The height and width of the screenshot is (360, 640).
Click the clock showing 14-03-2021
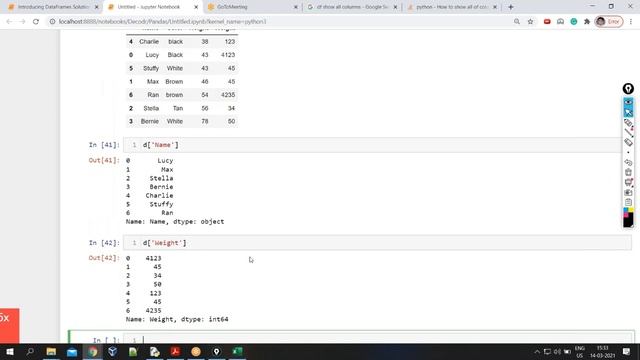602,351
